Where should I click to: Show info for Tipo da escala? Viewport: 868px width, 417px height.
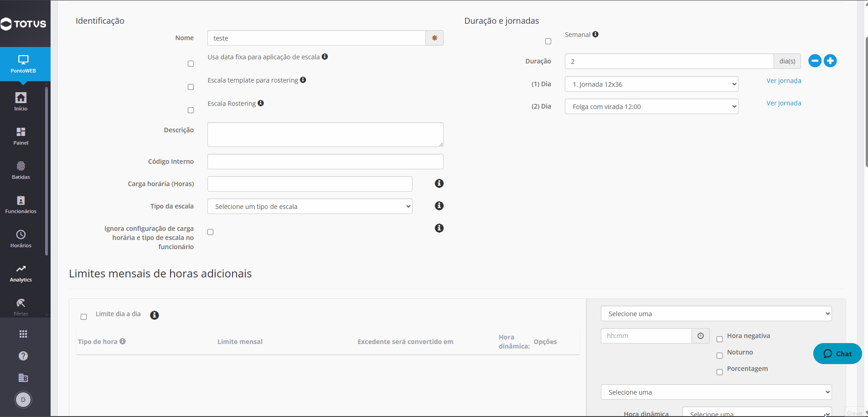439,206
